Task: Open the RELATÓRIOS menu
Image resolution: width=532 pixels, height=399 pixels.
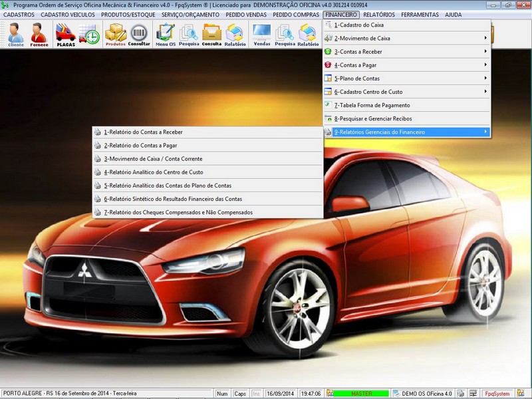Action: pos(379,15)
